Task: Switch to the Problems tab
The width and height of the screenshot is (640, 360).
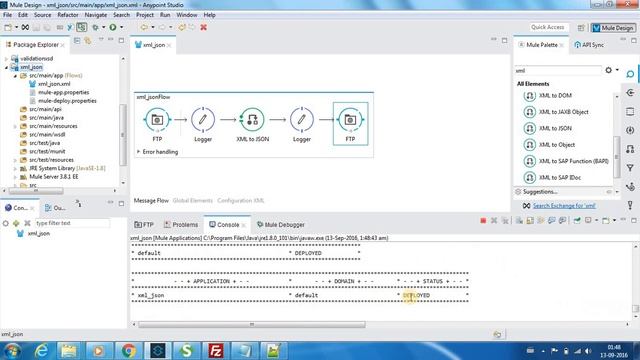Action: [x=181, y=224]
